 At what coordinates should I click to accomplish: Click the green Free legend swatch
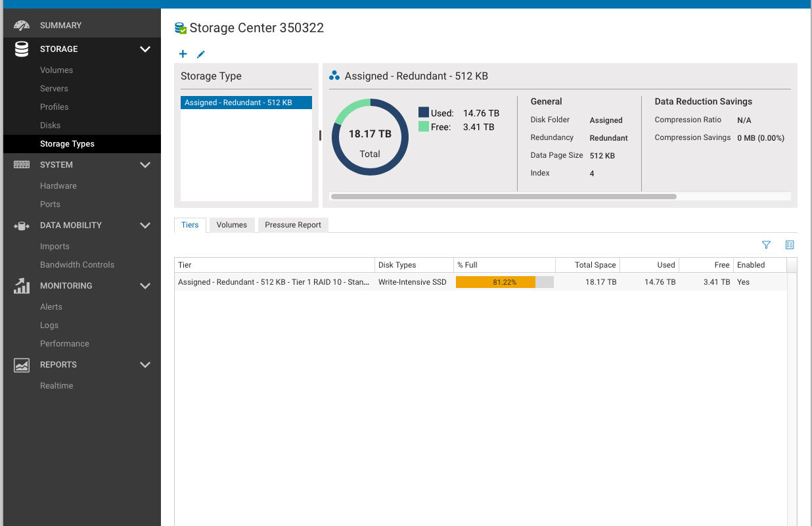424,126
